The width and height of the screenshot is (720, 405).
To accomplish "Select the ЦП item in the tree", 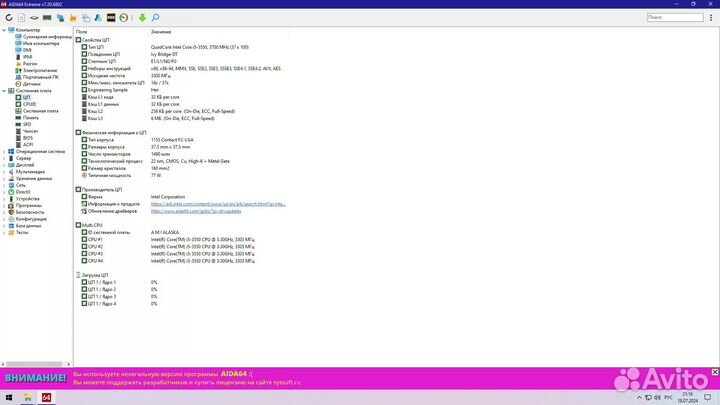I will point(27,97).
